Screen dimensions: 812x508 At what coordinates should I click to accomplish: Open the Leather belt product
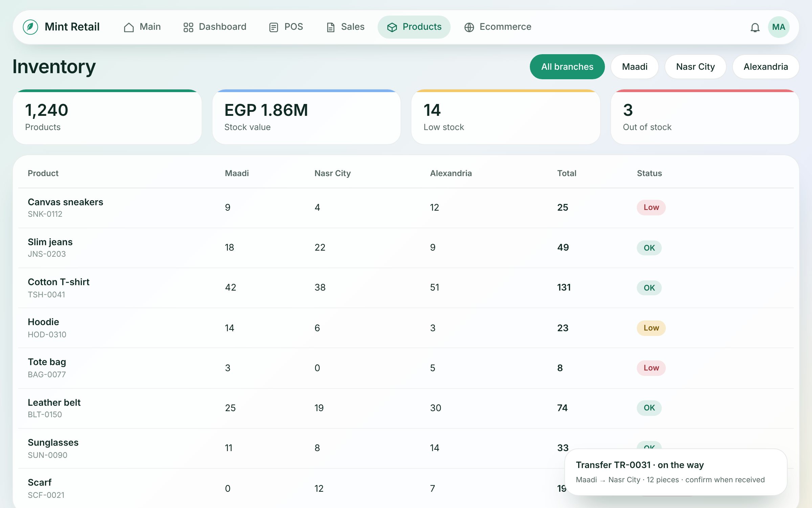54,402
